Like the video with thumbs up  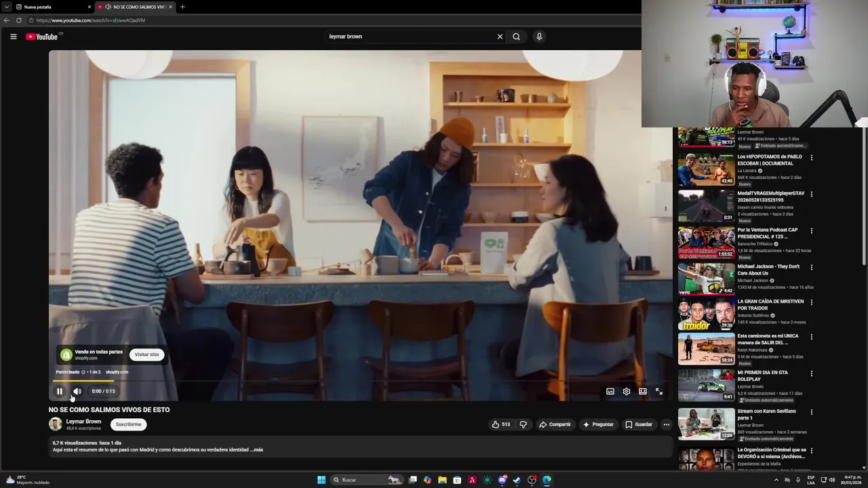[500, 424]
